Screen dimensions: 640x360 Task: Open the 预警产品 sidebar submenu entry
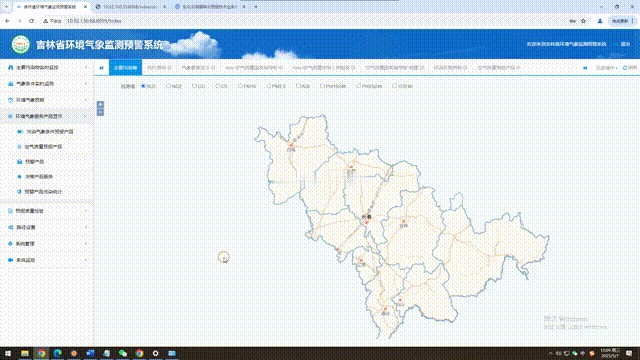click(34, 162)
